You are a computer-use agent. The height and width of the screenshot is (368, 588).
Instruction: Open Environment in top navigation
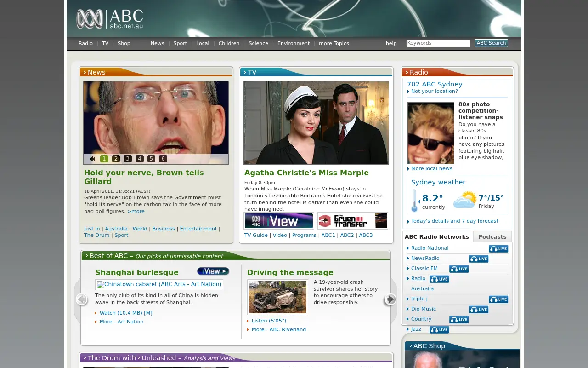294,43
